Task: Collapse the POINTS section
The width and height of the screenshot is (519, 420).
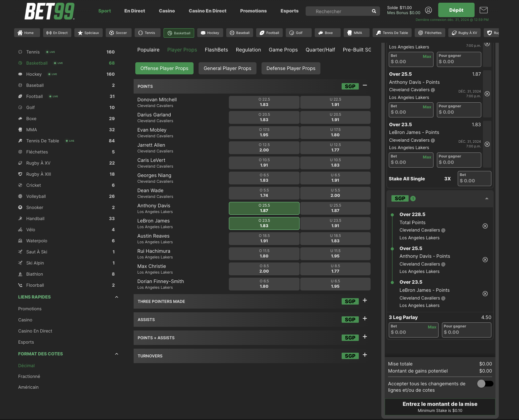Action: point(365,85)
